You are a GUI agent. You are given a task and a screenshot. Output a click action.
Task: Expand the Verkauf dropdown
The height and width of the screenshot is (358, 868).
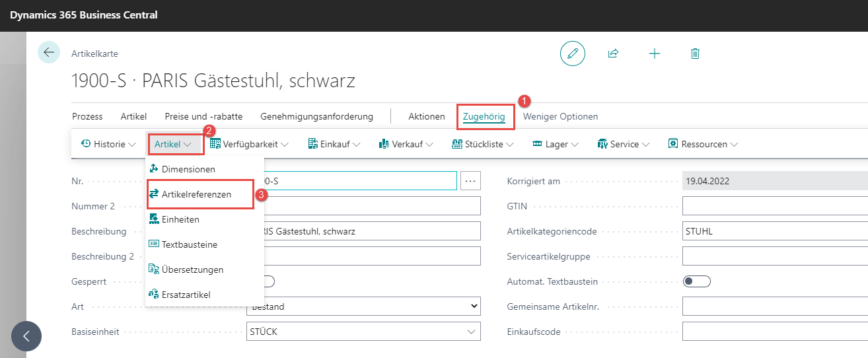(429, 144)
